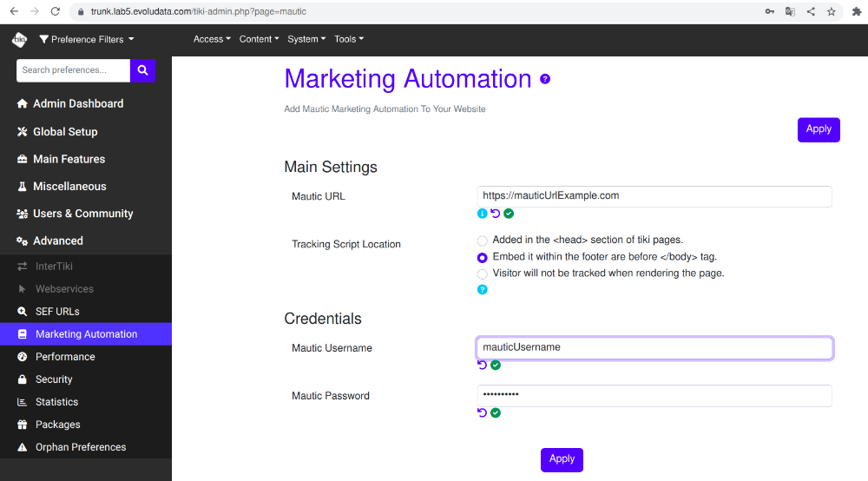Click 'Add Mautic Marketing Automation To Your Website' text
The height and width of the screenshot is (481, 868).
pos(385,109)
